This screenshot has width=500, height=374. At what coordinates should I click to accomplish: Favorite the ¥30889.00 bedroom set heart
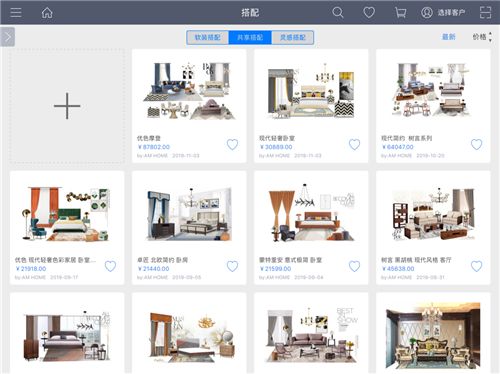tap(354, 144)
